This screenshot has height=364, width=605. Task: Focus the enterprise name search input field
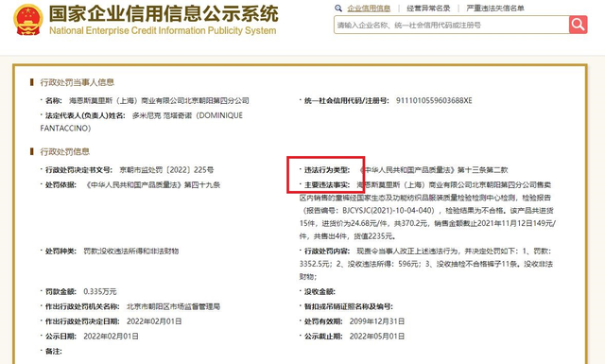[x=452, y=26]
